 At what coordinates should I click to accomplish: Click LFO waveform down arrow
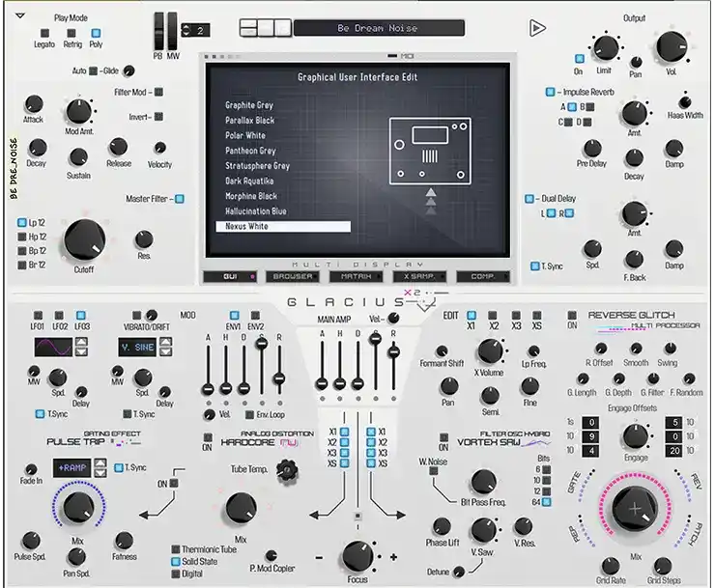pos(81,351)
